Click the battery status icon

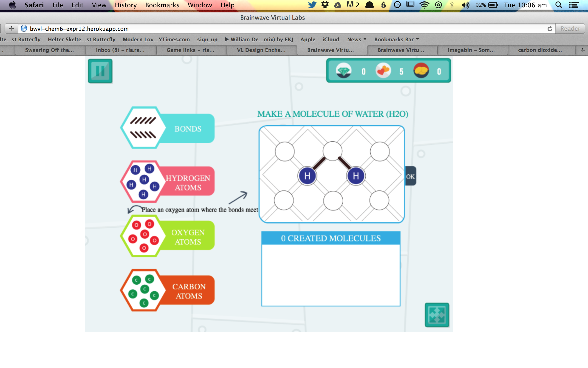493,5
